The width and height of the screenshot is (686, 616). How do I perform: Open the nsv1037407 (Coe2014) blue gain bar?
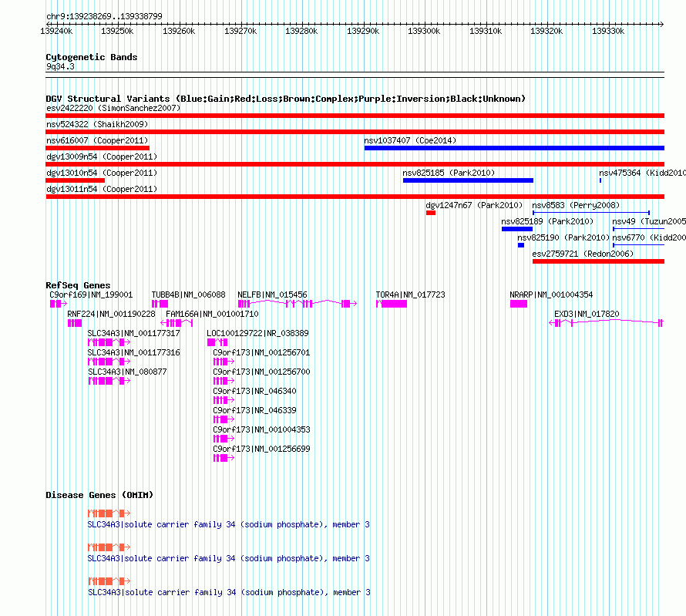(x=515, y=148)
